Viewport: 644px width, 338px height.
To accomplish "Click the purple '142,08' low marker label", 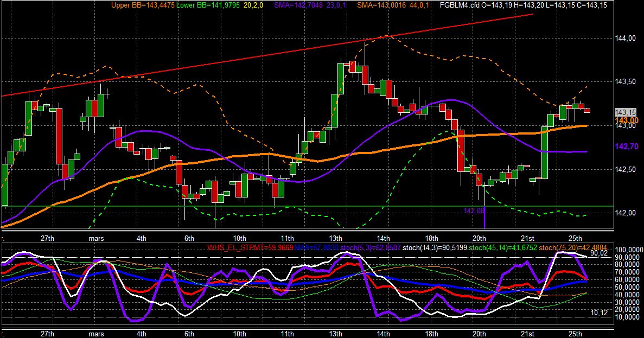I will coord(474,211).
